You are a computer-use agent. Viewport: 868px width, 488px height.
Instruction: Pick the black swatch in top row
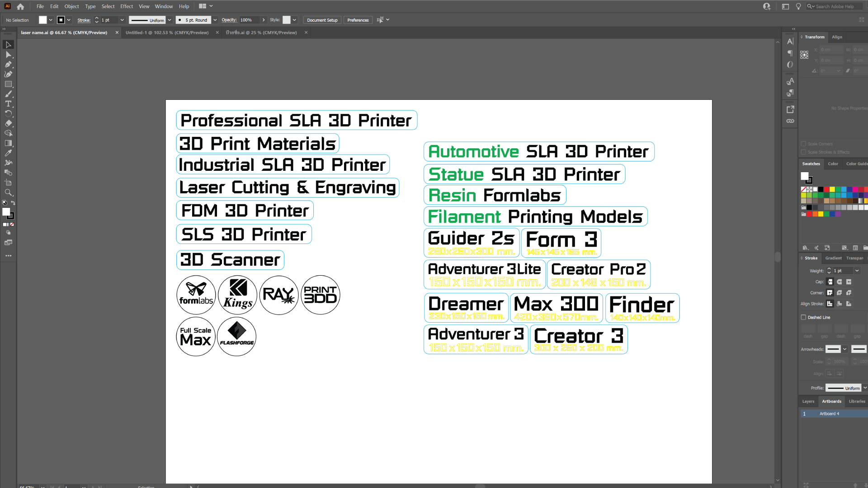(821, 189)
